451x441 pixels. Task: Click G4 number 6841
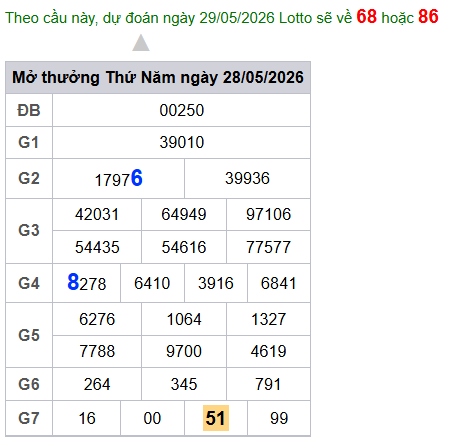(279, 283)
